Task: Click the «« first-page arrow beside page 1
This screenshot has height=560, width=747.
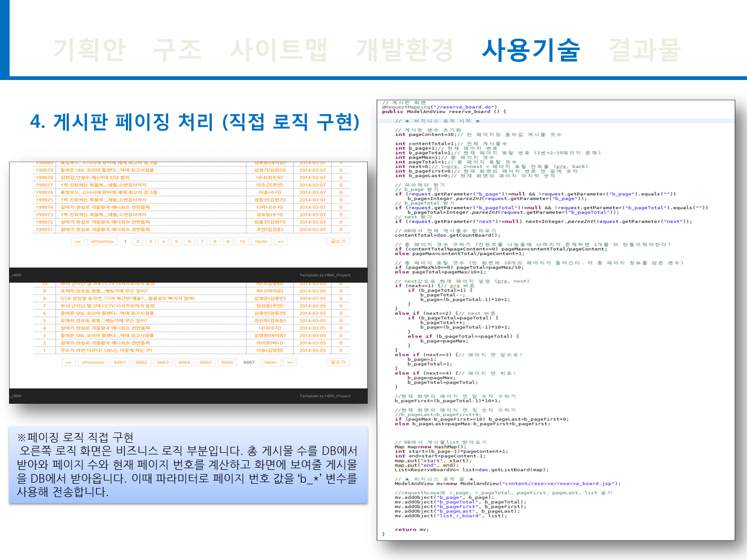Action: pos(78,242)
